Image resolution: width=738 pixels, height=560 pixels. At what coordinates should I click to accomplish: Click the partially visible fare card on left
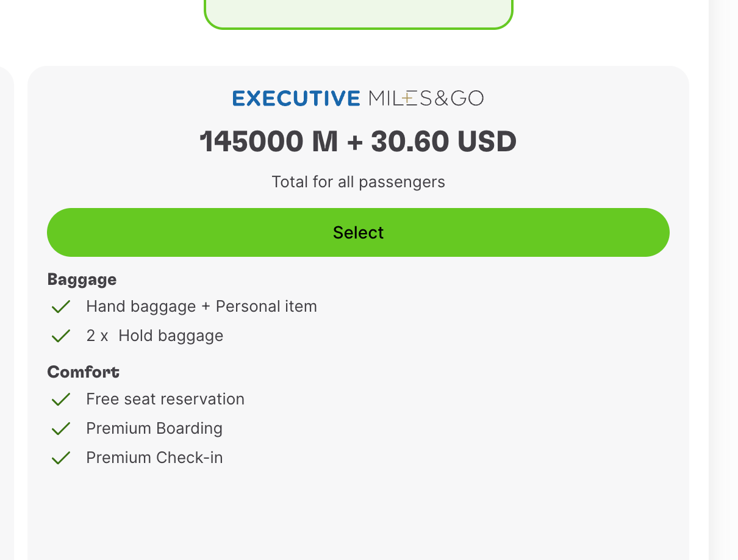pos(6,312)
